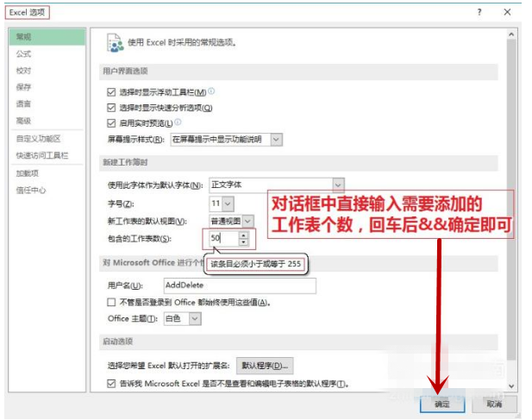Open the 常规 category in sidebar
532x420 pixels.
tap(47, 37)
